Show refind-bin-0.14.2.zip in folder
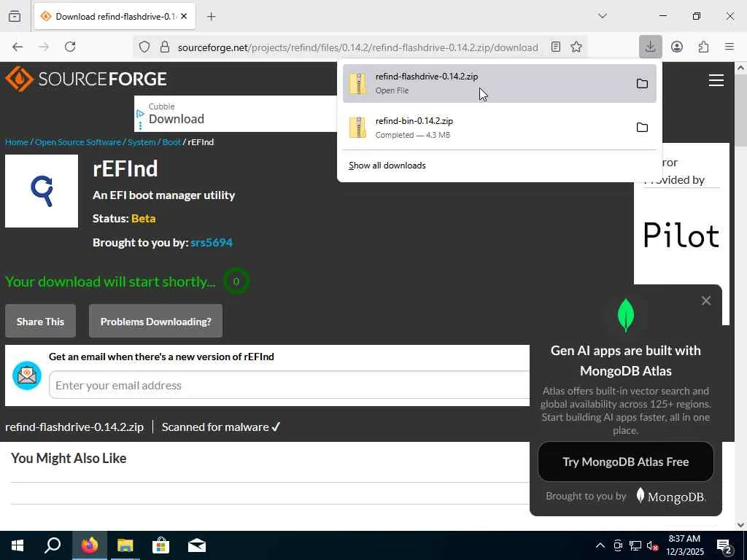This screenshot has width=747, height=560. [642, 127]
